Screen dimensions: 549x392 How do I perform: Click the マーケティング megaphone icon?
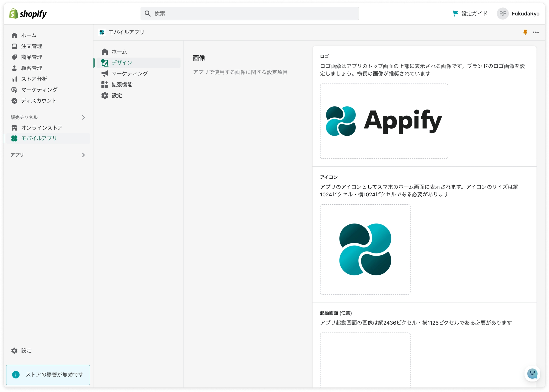click(105, 74)
